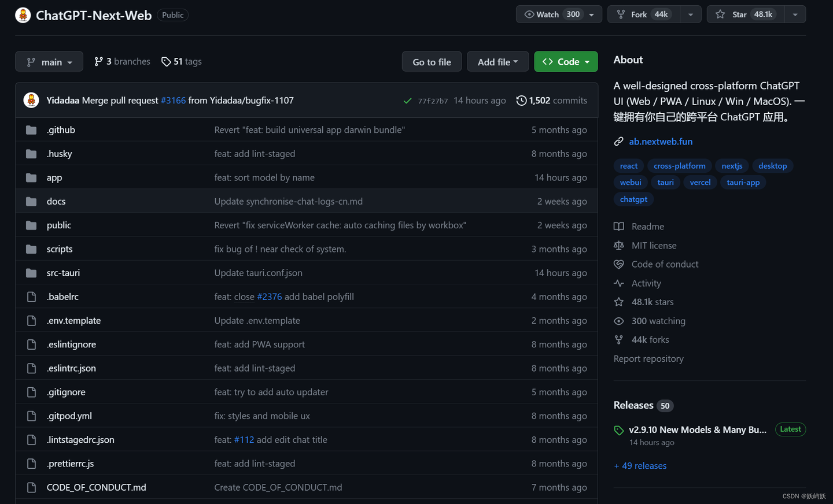This screenshot has width=833, height=504.
Task: Click the MIT license scale icon
Action: coord(618,246)
